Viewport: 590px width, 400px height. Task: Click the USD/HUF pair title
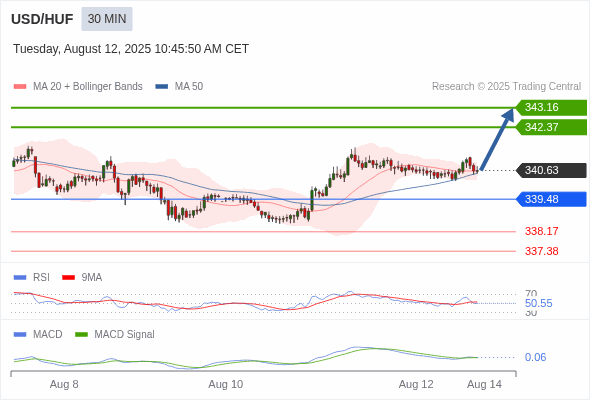coord(42,19)
